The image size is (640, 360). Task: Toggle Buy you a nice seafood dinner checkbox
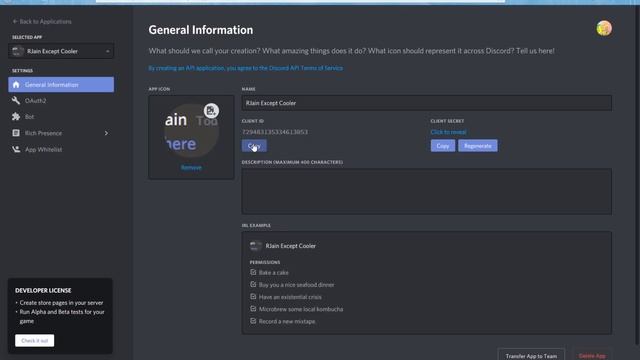click(253, 284)
